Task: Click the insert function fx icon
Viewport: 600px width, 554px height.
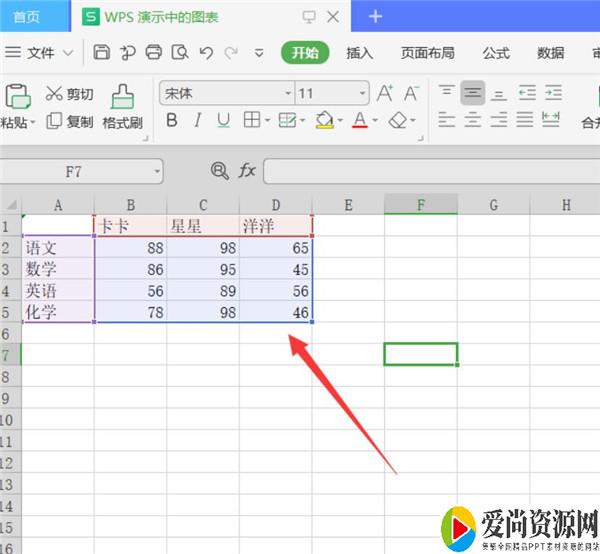Action: pyautogui.click(x=246, y=171)
